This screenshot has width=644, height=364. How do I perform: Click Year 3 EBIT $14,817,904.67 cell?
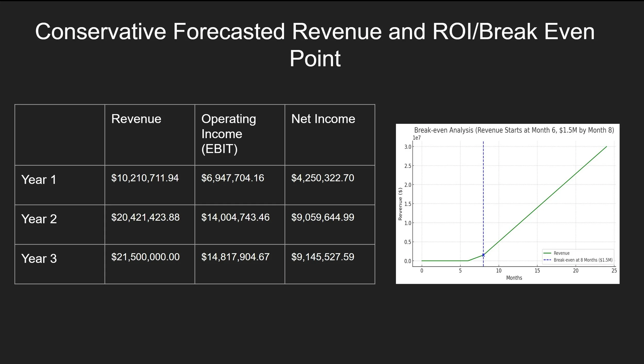click(235, 257)
